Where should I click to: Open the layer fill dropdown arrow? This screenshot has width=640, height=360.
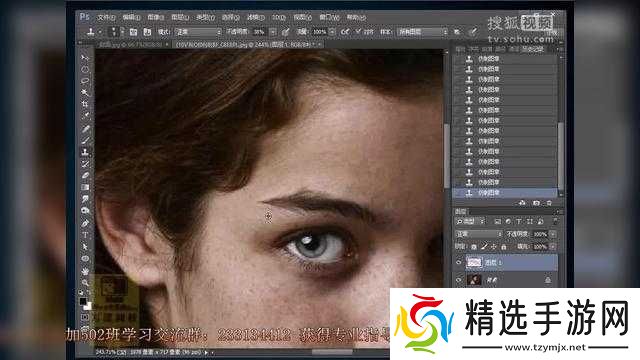[553, 247]
